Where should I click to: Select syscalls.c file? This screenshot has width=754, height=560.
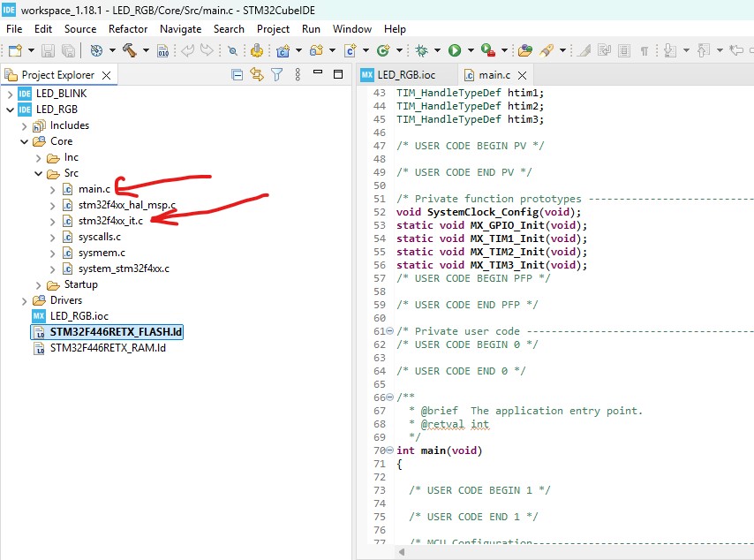[100, 237]
